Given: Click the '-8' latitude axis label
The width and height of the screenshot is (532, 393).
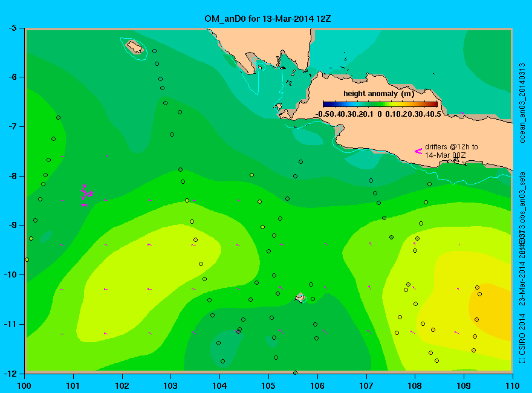Looking at the screenshot, I should [12, 176].
